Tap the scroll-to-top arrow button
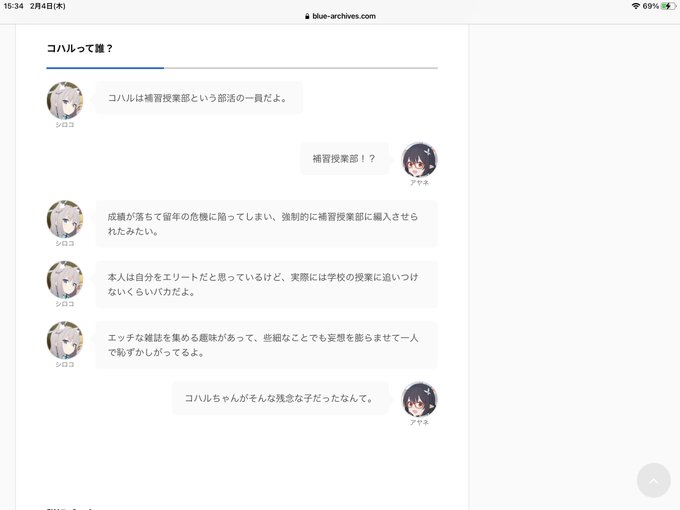This screenshot has height=510, width=680. tap(654, 480)
